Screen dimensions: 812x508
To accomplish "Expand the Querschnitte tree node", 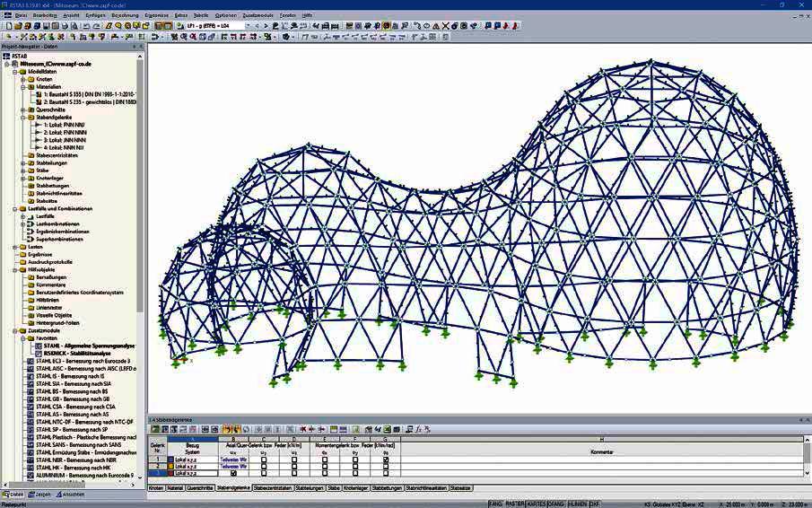I will (22, 109).
